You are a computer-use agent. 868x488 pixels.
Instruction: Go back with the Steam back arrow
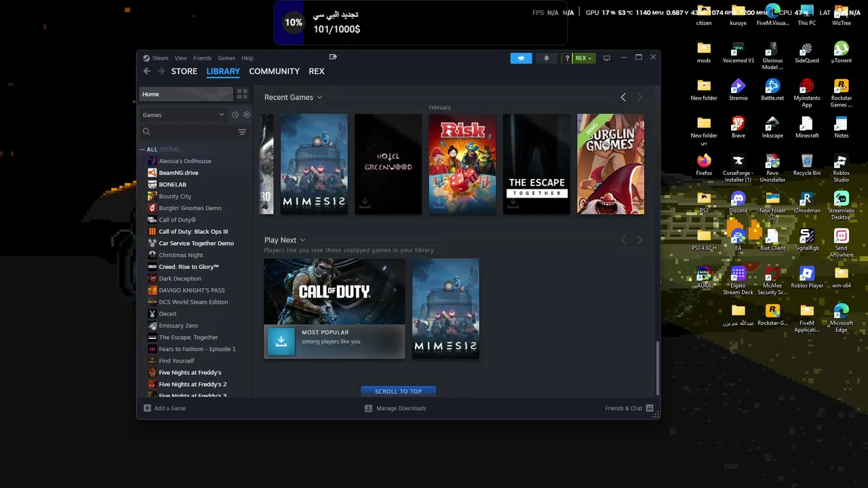(146, 71)
